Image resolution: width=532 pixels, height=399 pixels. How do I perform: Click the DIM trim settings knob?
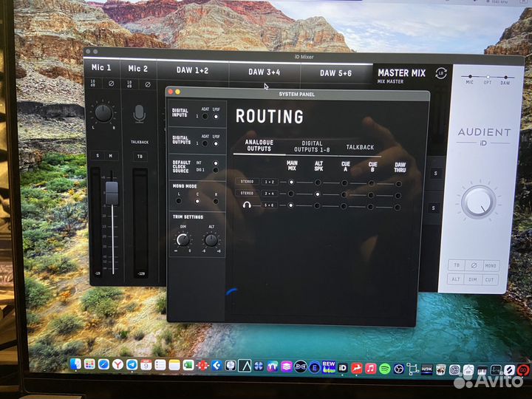(x=183, y=239)
